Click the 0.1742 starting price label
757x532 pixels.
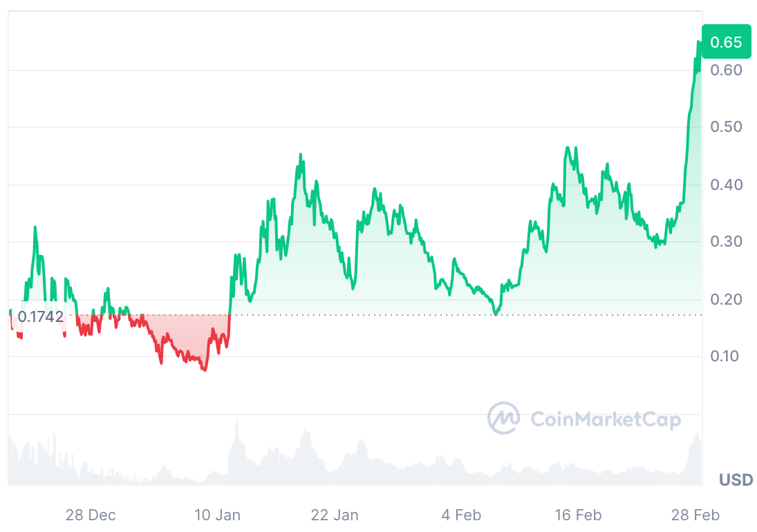(40, 317)
